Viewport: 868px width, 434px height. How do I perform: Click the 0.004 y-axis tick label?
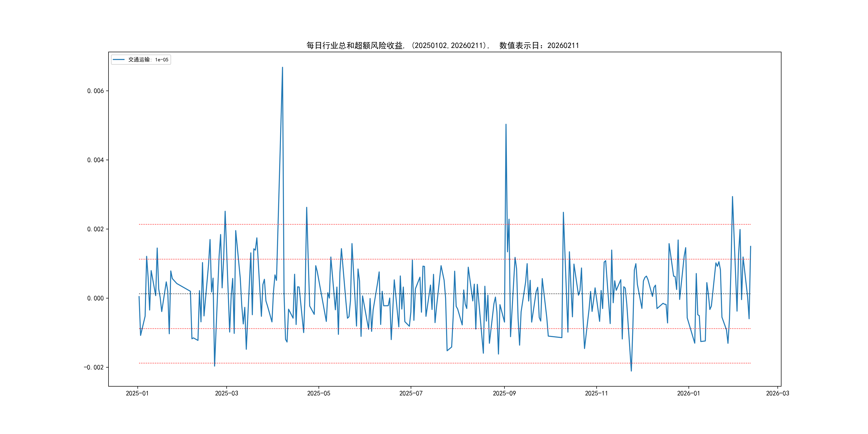95,160
